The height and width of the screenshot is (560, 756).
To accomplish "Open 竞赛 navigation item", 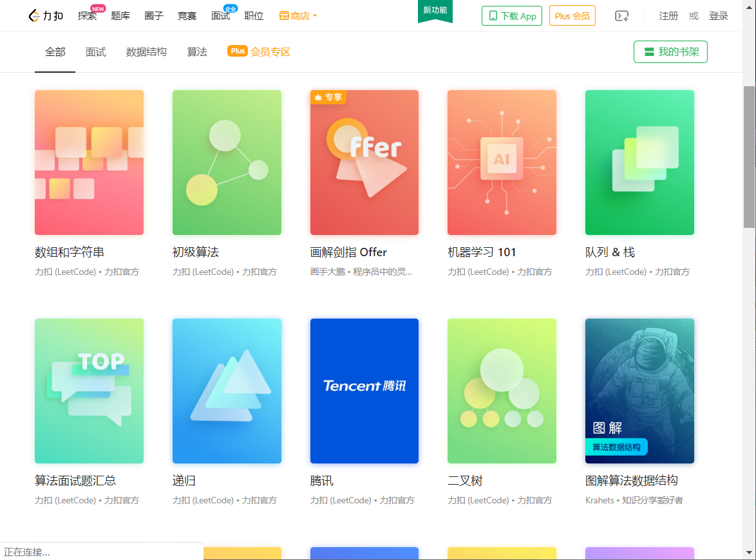I will pos(187,16).
